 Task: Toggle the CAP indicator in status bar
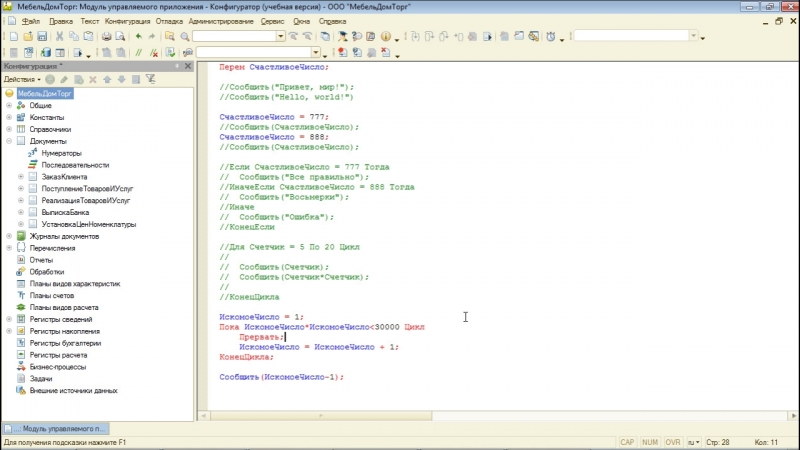pos(627,442)
